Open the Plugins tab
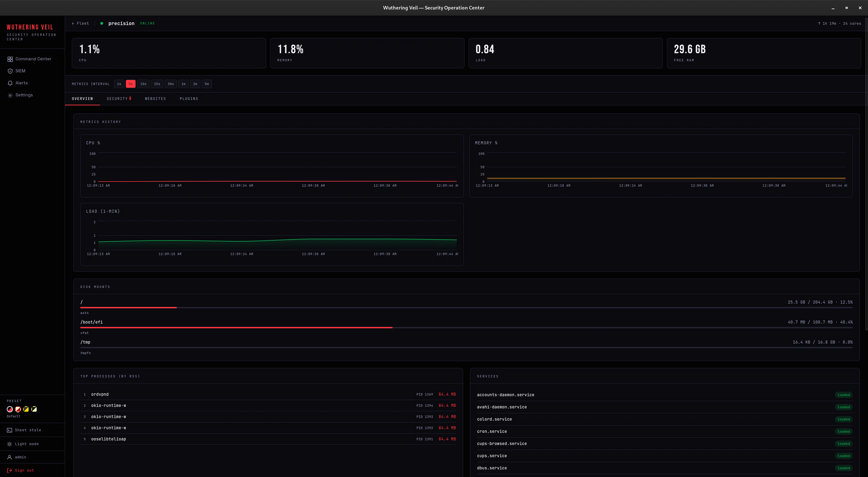Screen dimensions: 868x477 [189, 99]
